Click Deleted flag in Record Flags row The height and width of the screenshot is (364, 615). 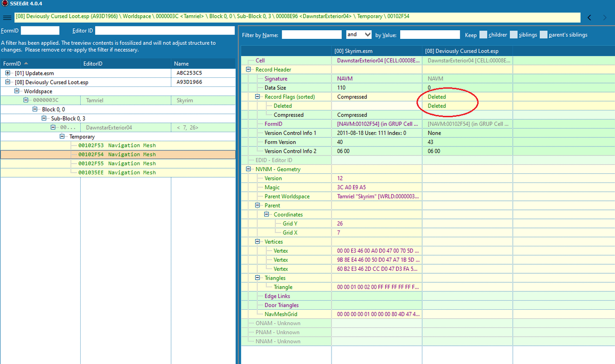tap(437, 97)
